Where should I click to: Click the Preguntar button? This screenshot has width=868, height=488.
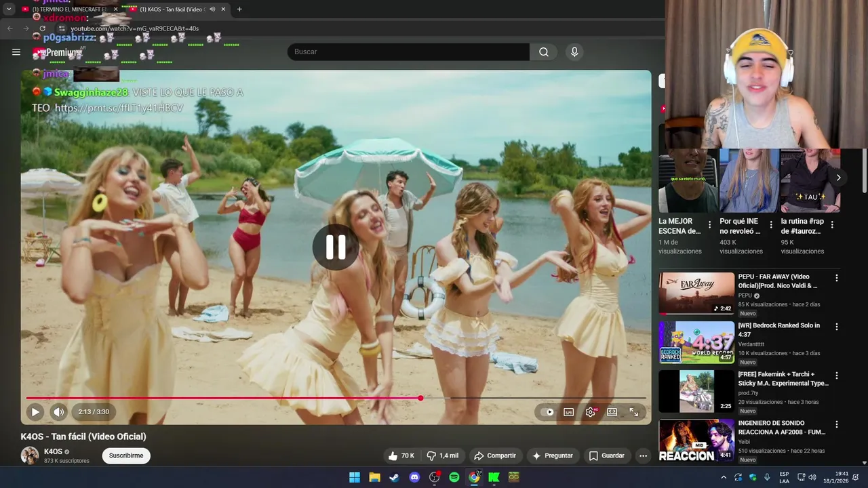point(553,455)
